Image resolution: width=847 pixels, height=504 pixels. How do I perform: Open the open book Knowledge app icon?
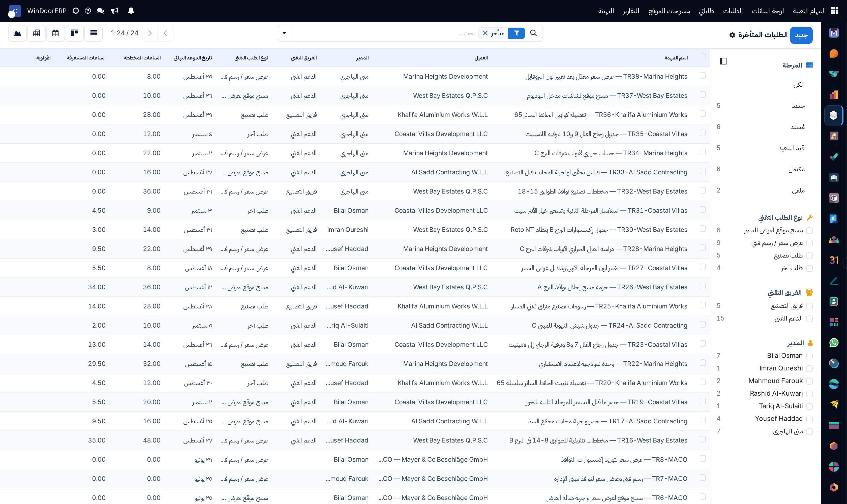[x=834, y=177]
